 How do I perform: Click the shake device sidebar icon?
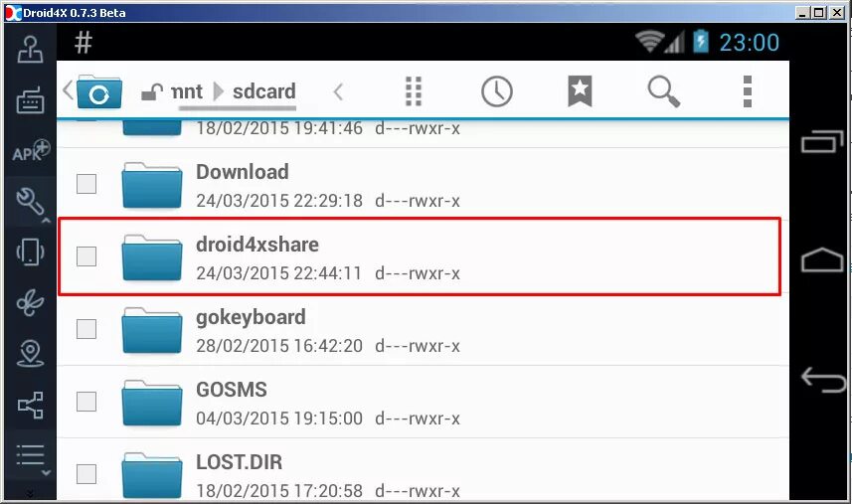(x=31, y=252)
